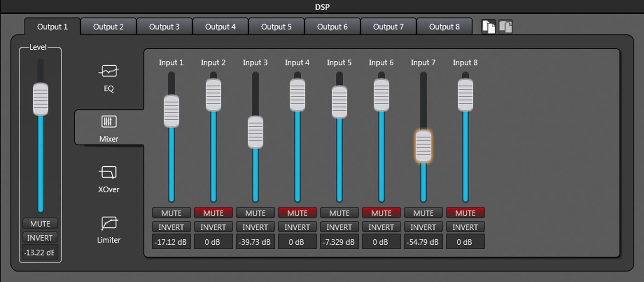The image size is (644, 282).
Task: Open the EQ section icon
Action: coord(109,72)
